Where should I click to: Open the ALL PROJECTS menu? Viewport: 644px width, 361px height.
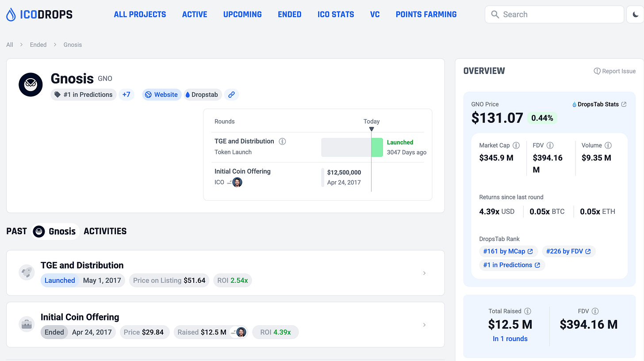point(140,15)
